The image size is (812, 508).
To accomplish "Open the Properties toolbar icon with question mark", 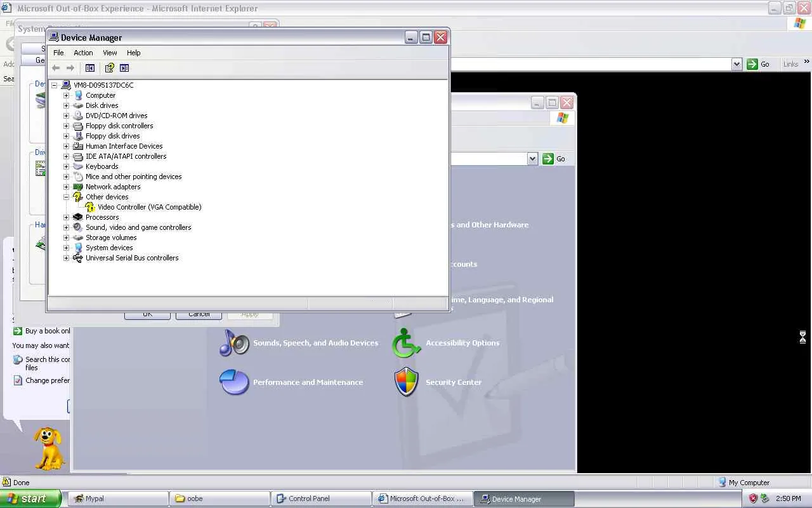I will 110,68.
